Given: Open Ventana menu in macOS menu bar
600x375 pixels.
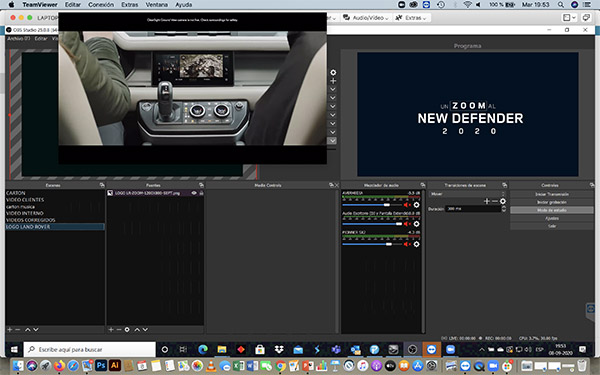Looking at the screenshot, I should 157,5.
